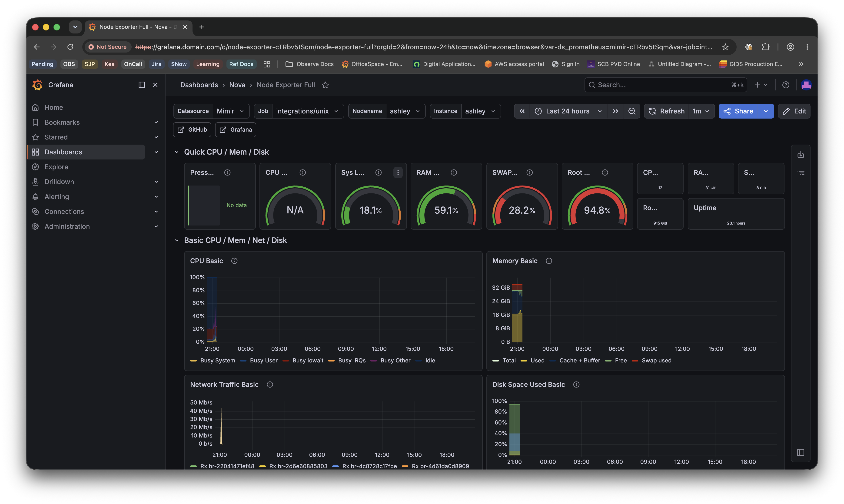Click the plus New menu icon

[x=761, y=85]
